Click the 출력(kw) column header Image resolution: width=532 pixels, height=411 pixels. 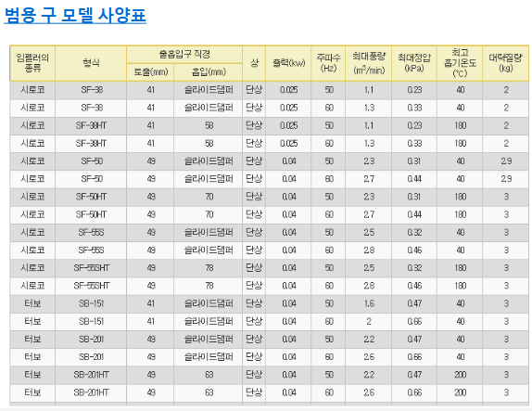[289, 63]
